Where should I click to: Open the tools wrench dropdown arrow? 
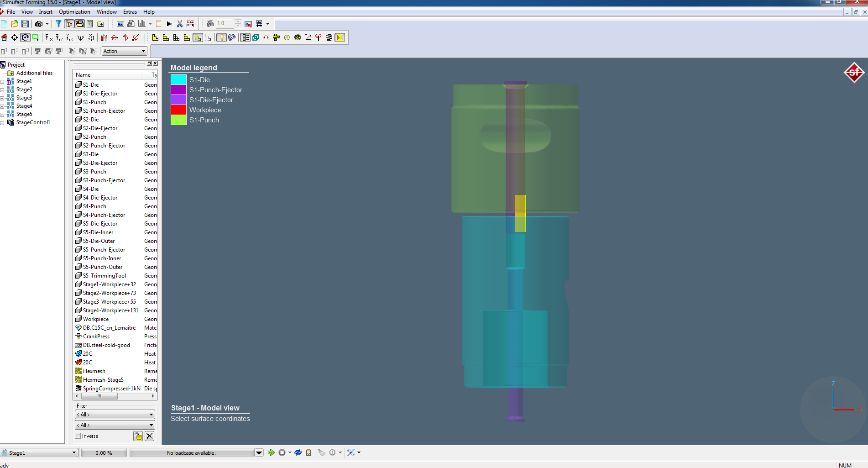click(359, 452)
